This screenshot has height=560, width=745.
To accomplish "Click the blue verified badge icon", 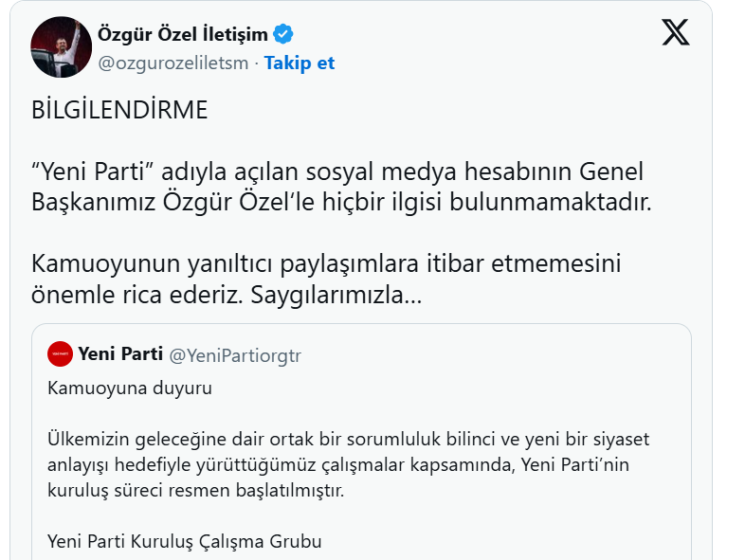I will [x=283, y=34].
